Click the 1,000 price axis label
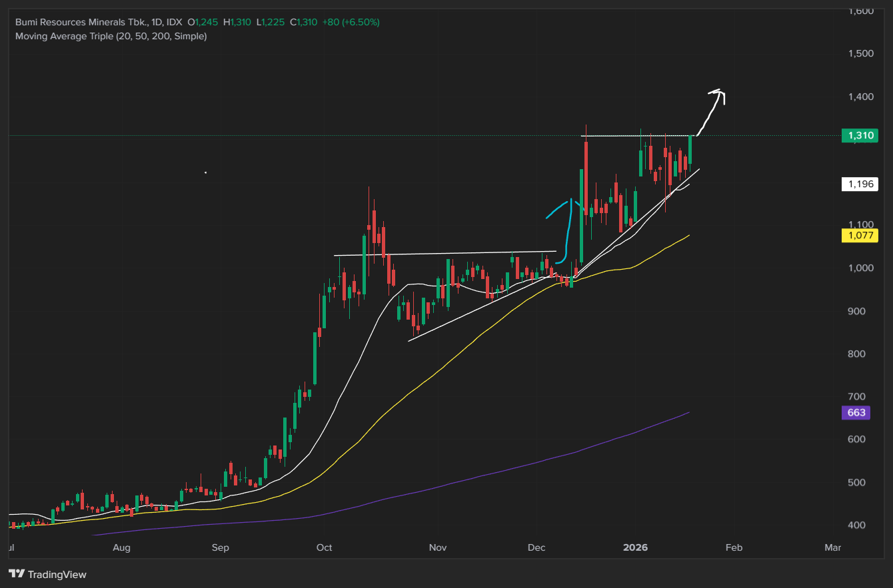893x588 pixels. (860, 268)
